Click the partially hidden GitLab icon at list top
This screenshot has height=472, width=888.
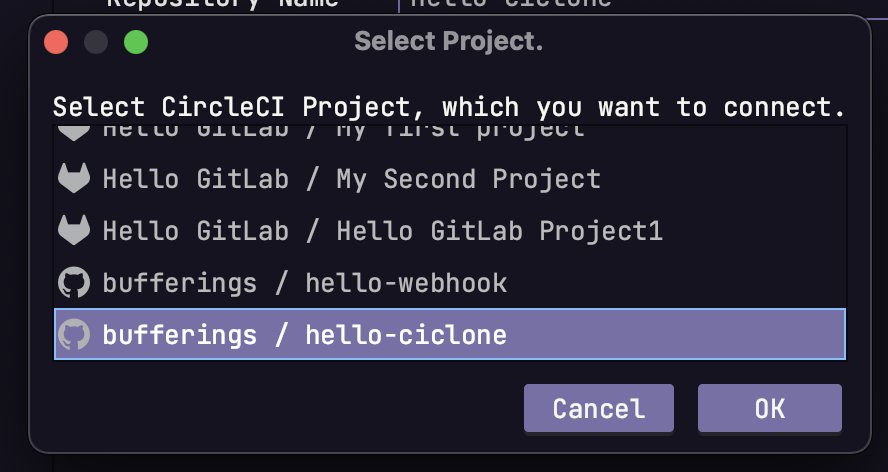click(x=73, y=132)
